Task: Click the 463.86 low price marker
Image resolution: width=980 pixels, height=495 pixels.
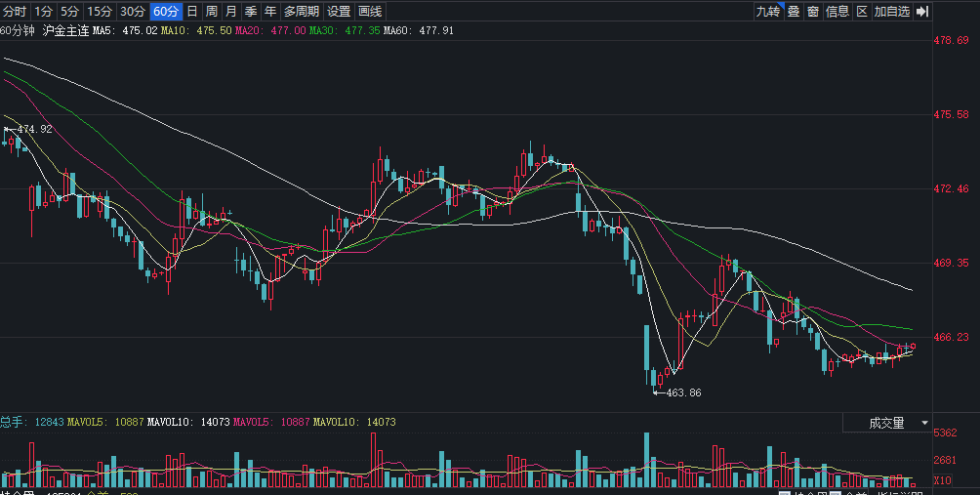Action: click(682, 392)
